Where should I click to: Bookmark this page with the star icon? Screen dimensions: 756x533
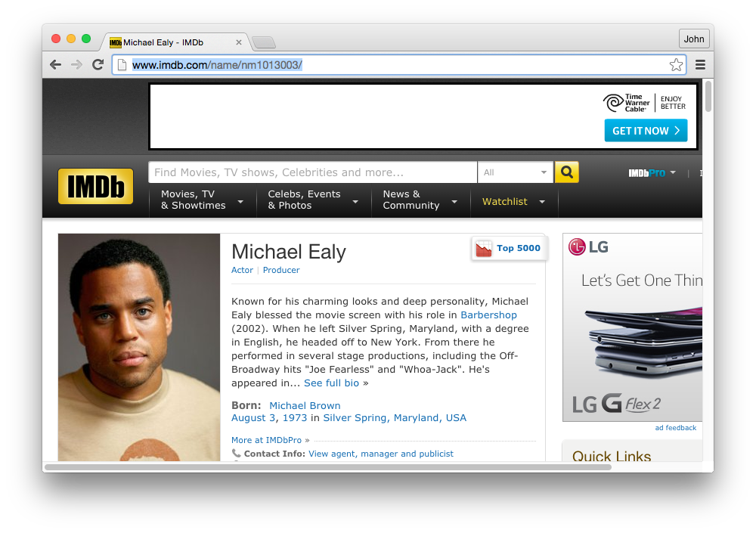[676, 64]
